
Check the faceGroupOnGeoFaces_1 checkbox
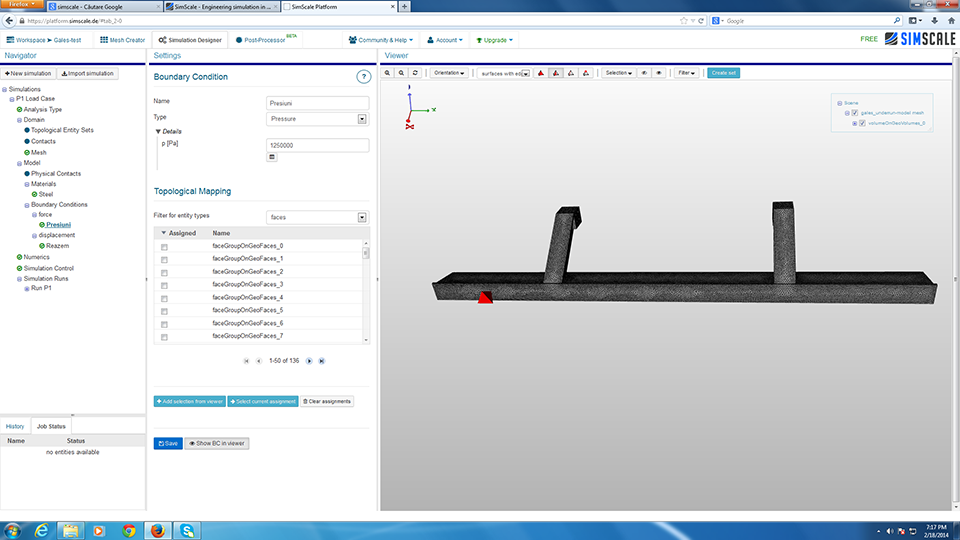point(164,260)
